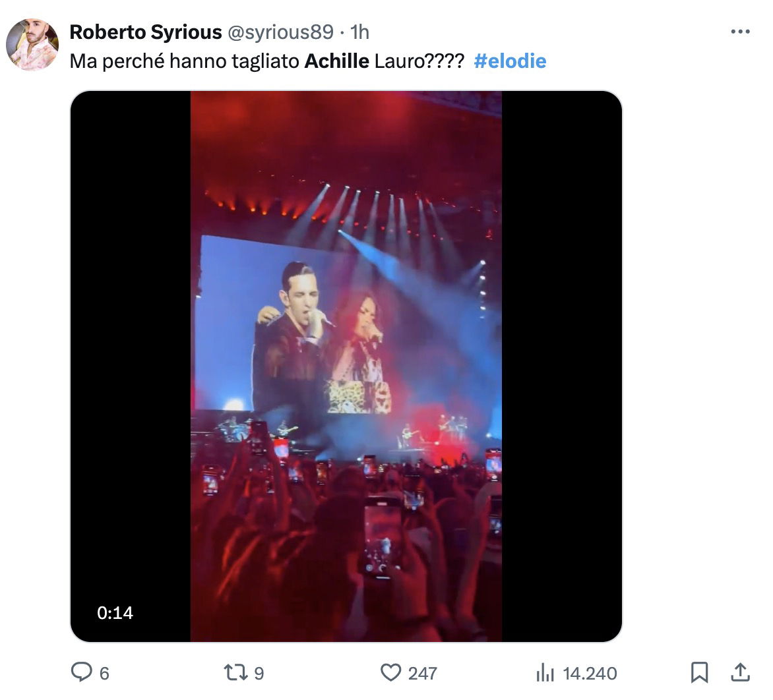Open Roberto Syrious's profile avatar
The image size is (773, 700).
(x=32, y=44)
